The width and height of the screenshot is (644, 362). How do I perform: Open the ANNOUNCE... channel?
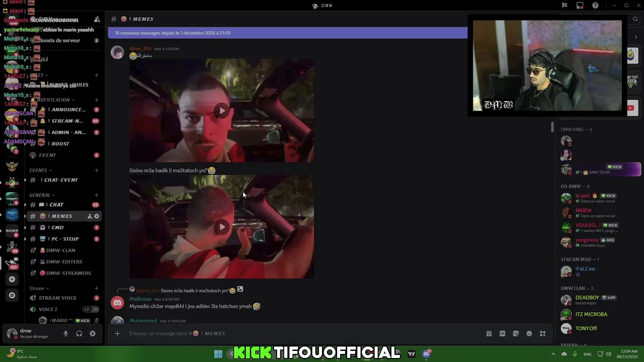(64, 110)
